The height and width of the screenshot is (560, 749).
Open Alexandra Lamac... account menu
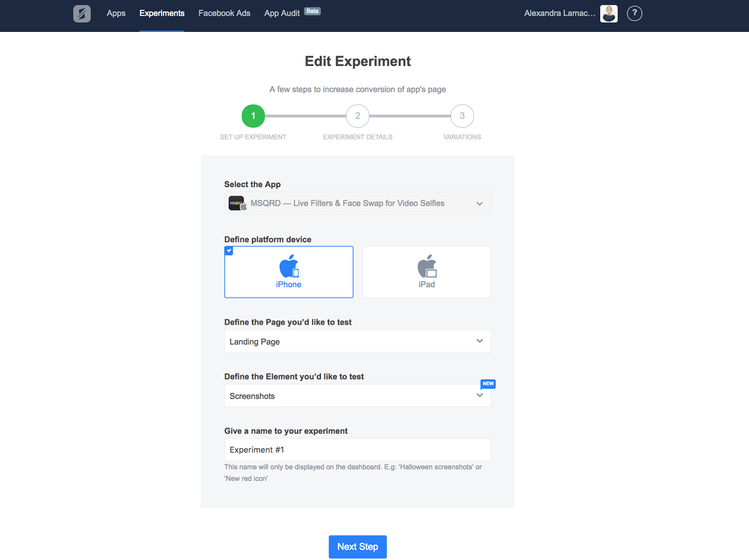pyautogui.click(x=559, y=13)
